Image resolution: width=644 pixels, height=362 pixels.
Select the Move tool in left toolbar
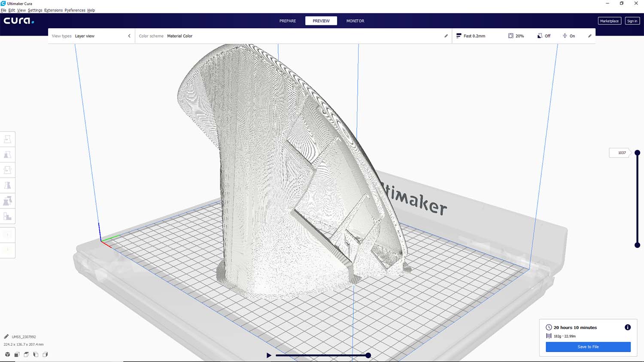tap(8, 139)
